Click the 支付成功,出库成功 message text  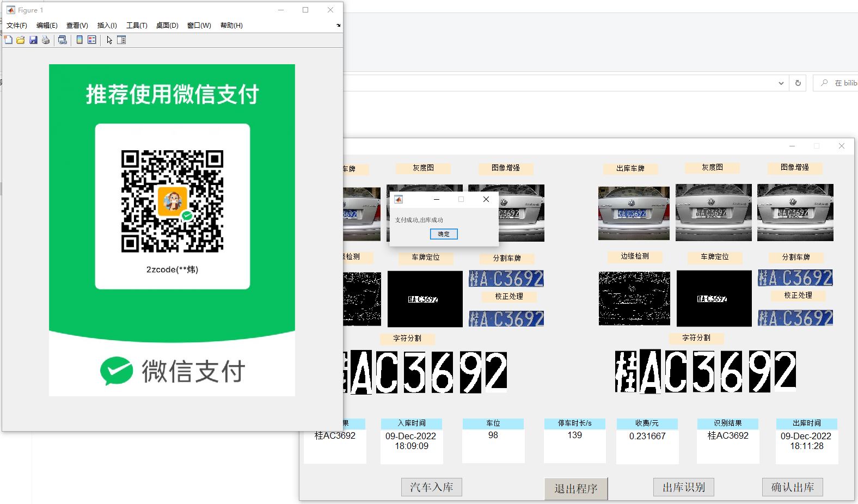(x=419, y=220)
